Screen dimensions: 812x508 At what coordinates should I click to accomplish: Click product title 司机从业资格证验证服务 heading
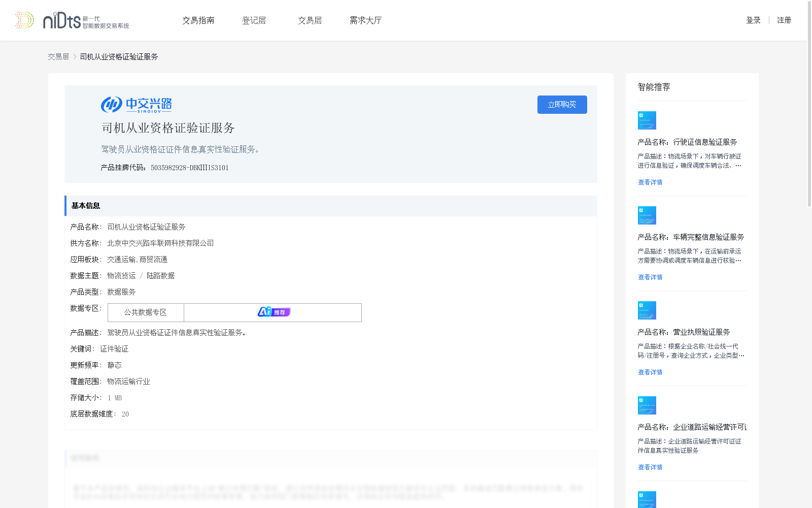(x=168, y=128)
